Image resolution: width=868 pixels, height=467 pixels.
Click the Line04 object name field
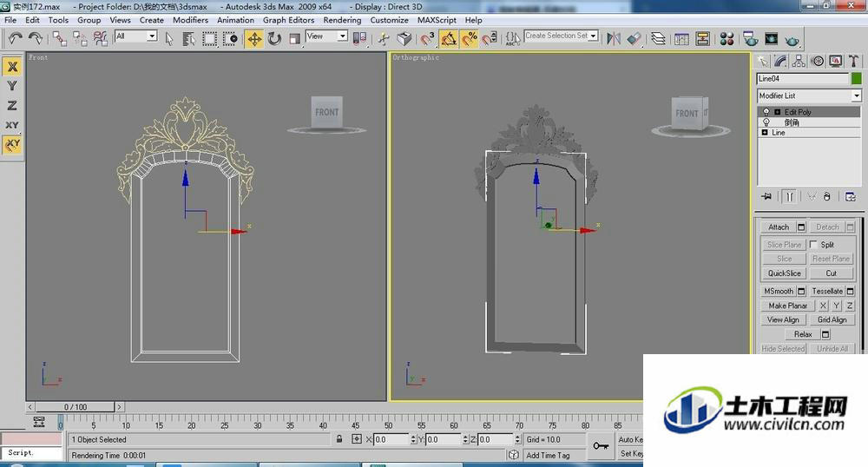(x=803, y=79)
